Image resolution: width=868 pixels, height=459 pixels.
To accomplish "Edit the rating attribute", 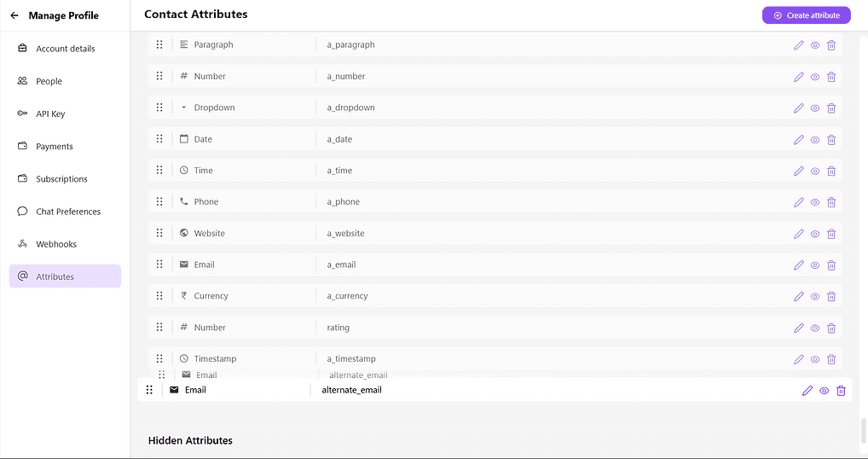I will (x=798, y=328).
